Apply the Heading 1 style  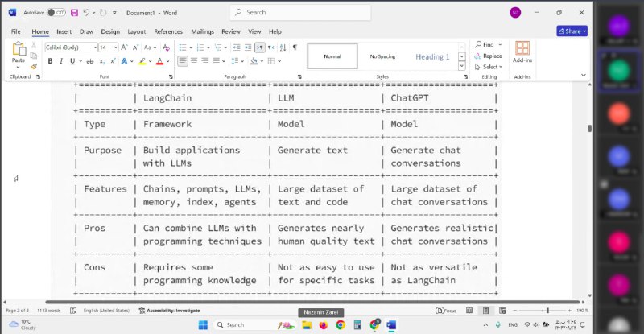[x=432, y=56]
